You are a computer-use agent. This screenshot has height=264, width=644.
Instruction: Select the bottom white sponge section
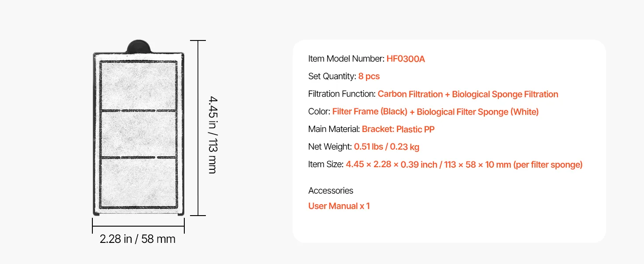point(138,183)
